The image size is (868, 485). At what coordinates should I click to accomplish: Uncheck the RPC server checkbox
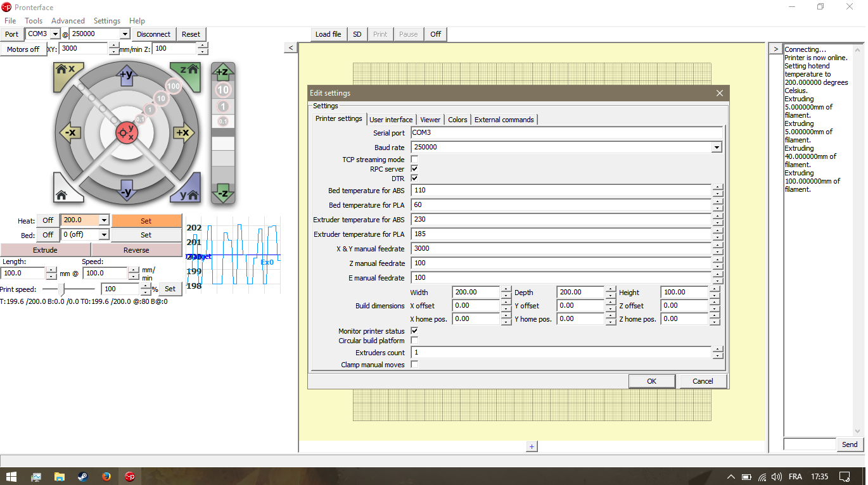click(x=414, y=168)
